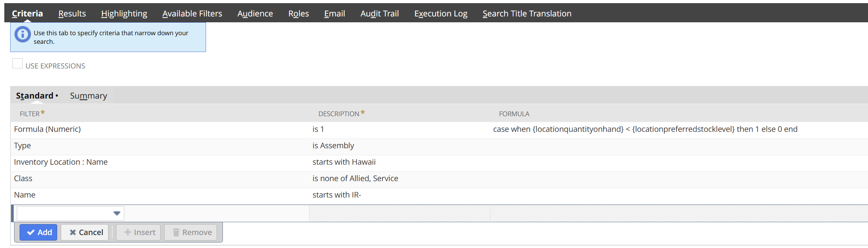The height and width of the screenshot is (248, 868).
Task: Click the Add button
Action: coord(38,232)
